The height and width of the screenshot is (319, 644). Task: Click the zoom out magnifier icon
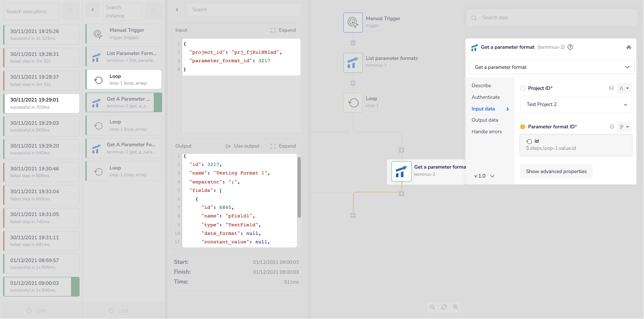coord(432,307)
